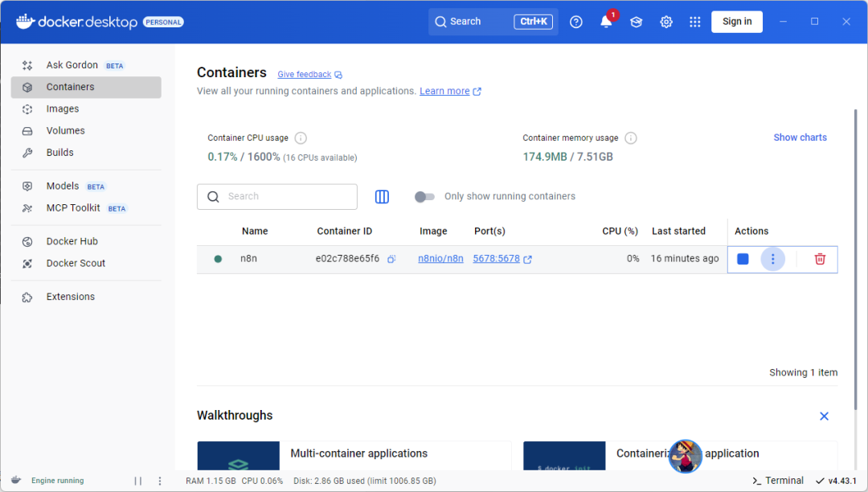Click the Last started column header
Image resolution: width=868 pixels, height=492 pixels.
[678, 232]
